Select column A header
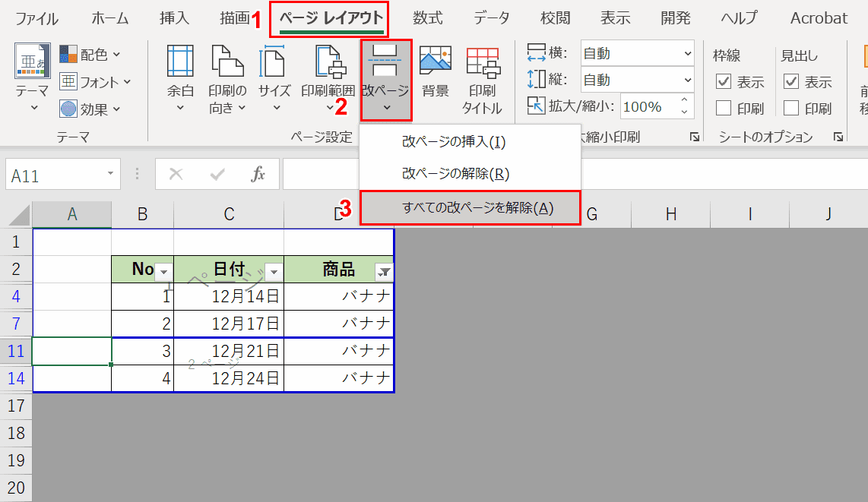This screenshot has height=502, width=868. point(72,214)
